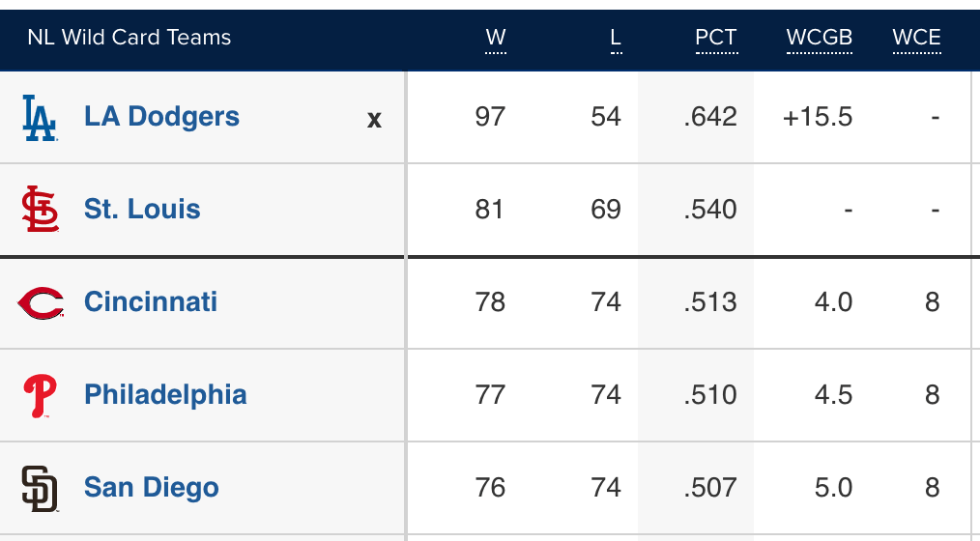980x541 pixels.
Task: Sort standings by L column header
Action: coord(616,38)
